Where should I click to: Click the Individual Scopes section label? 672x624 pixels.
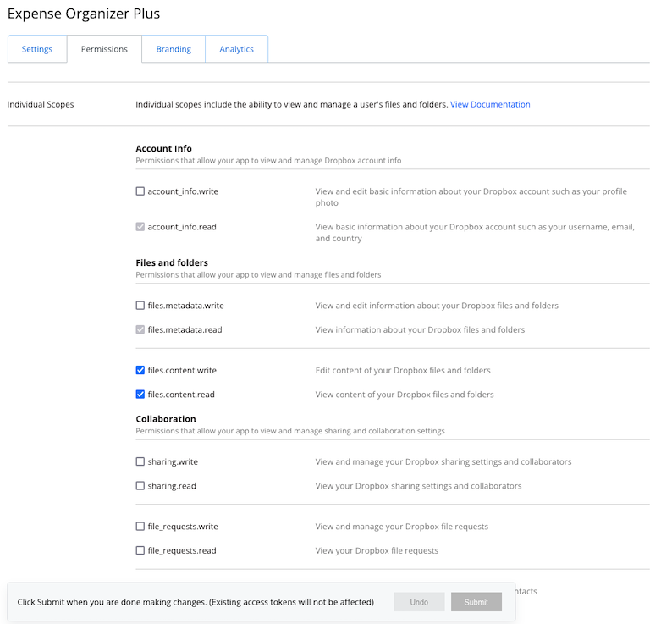41,104
